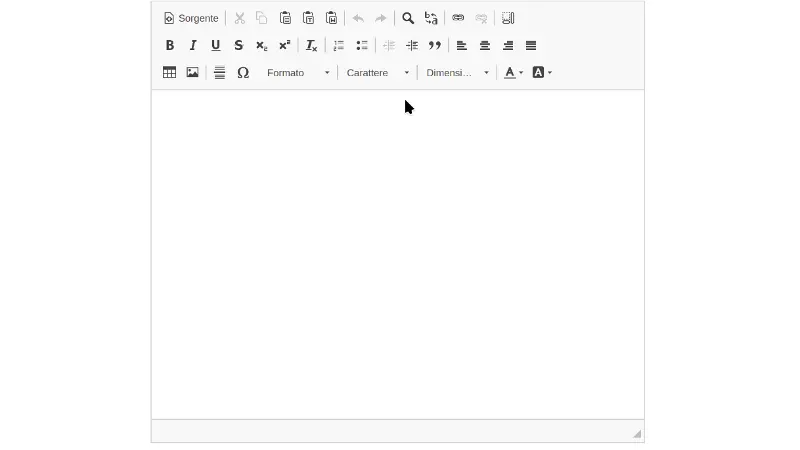Click the Decrease Indent icon
The height and width of the screenshot is (450, 800).
tap(389, 45)
